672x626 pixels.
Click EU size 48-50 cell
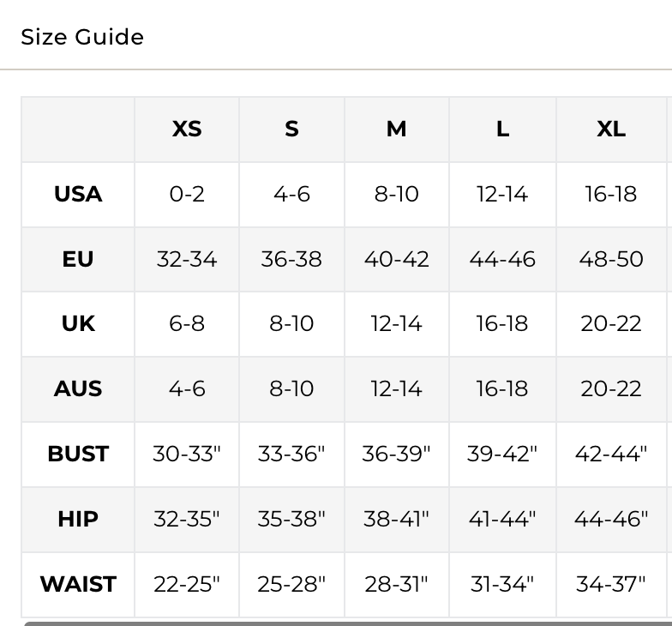pos(611,259)
